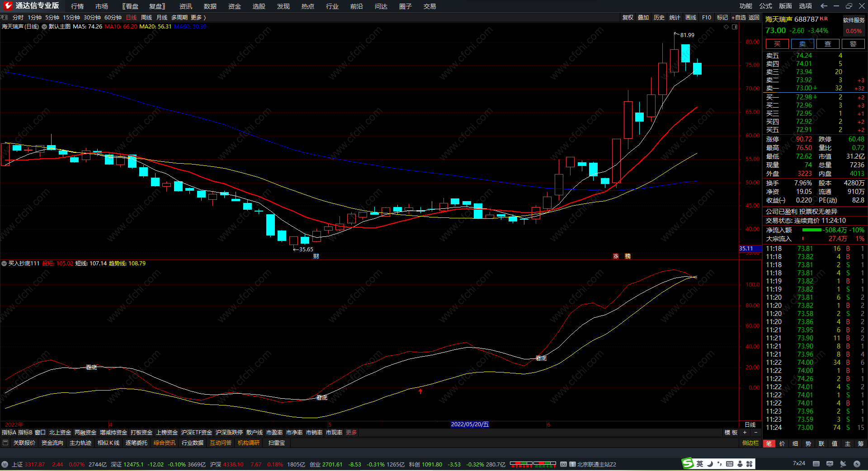This screenshot has width=868, height=471.
Task: Switch the chart to the 5分钟 period
Action: click(52, 18)
